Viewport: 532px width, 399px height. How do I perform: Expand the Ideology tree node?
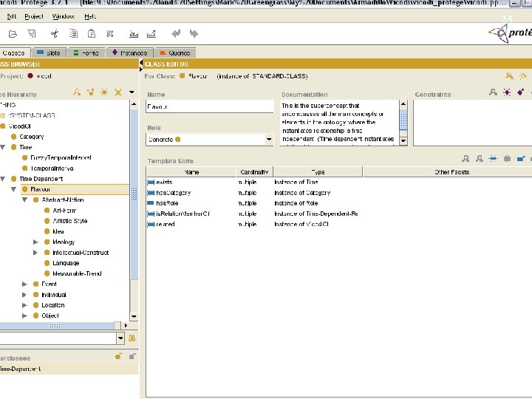click(36, 242)
